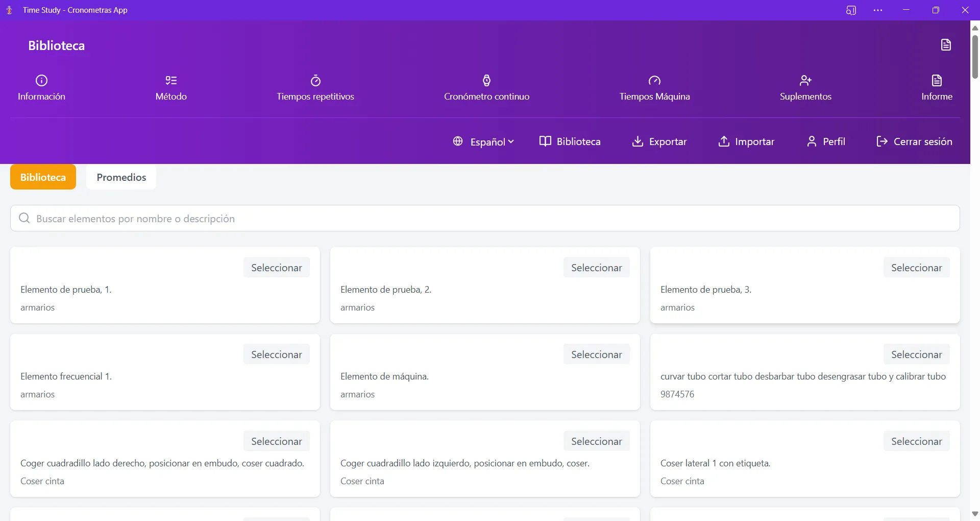Click the Tiempos repetitivos stopwatch icon
The height and width of the screenshot is (521, 980).
coord(315,80)
